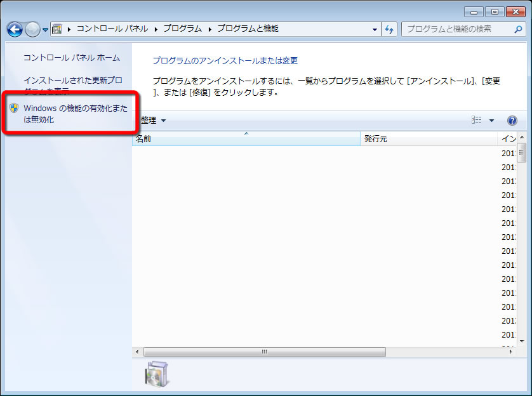
Task: Click プログラムのアンインストールまたは変更 heading
Action: click(x=225, y=61)
